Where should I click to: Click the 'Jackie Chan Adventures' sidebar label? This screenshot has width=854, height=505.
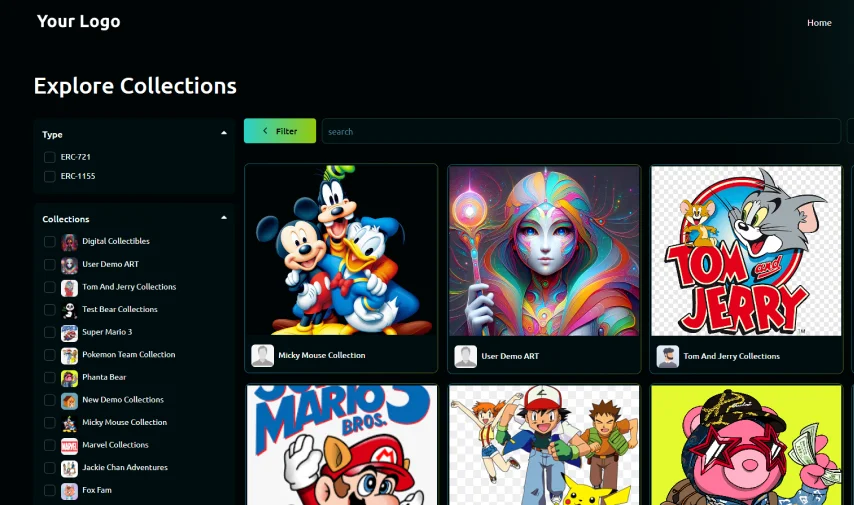click(125, 467)
